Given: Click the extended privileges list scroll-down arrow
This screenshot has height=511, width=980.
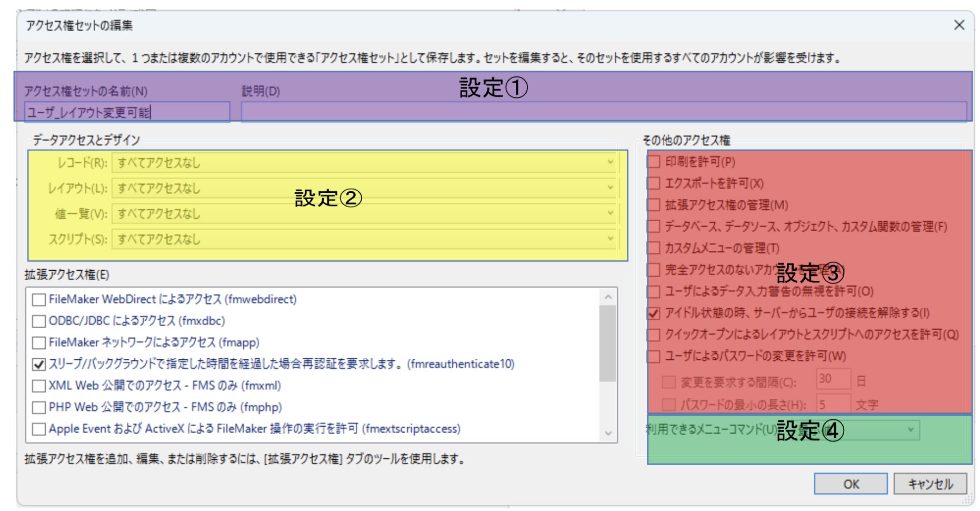Looking at the screenshot, I should click(608, 433).
